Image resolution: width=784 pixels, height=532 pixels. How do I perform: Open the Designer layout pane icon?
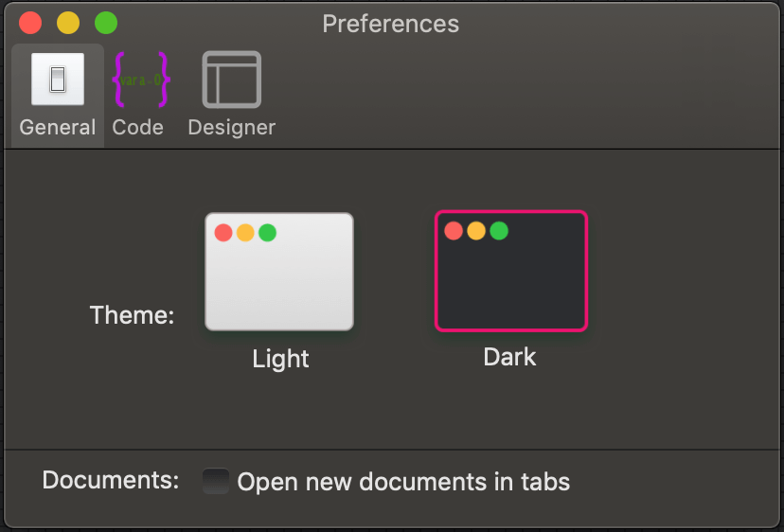click(231, 80)
